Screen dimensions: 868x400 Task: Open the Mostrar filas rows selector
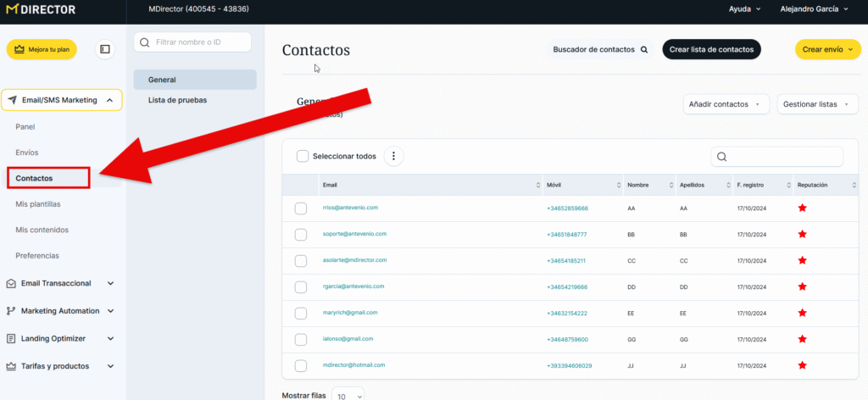348,395
